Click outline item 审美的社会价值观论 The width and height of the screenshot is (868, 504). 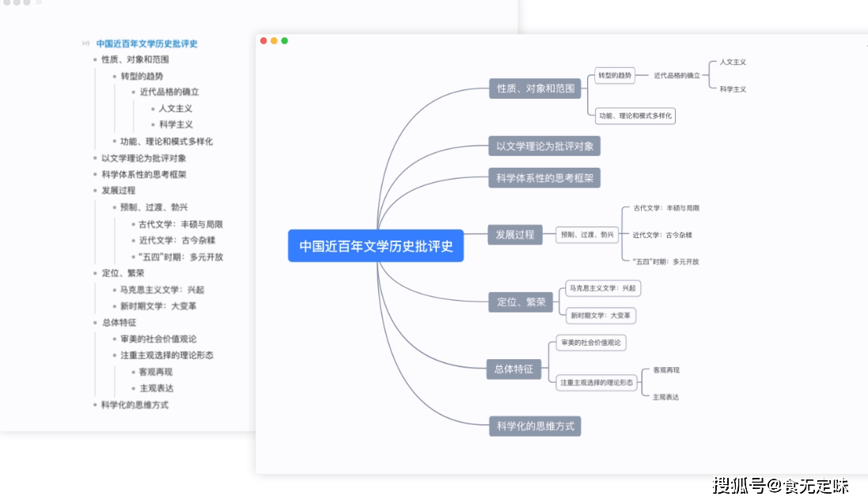click(x=158, y=339)
